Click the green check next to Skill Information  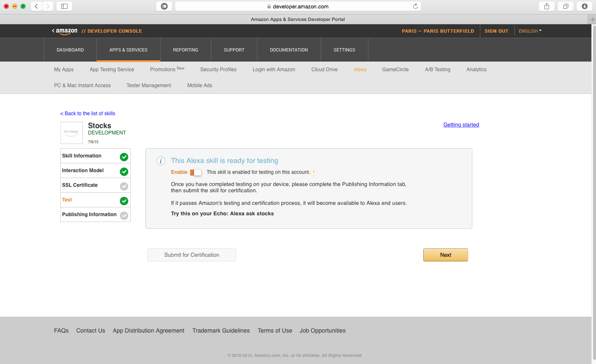[x=124, y=157]
